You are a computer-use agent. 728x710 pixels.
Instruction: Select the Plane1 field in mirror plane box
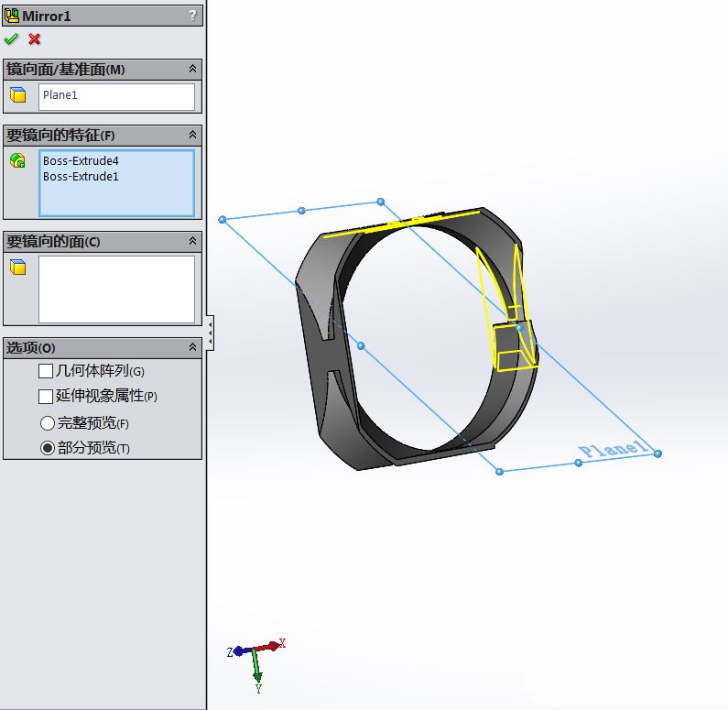116,96
